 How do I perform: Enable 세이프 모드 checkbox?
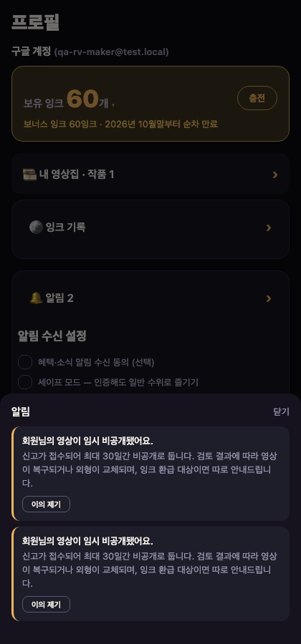tap(25, 382)
